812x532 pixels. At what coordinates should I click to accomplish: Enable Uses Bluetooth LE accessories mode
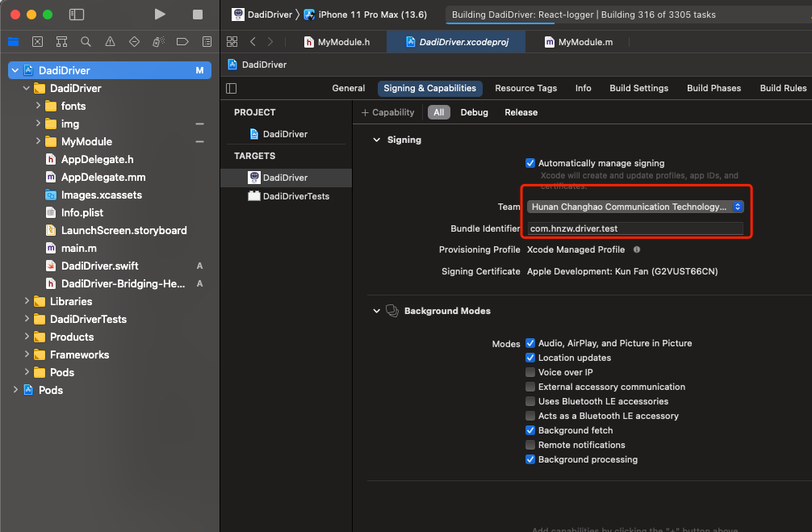[530, 401]
